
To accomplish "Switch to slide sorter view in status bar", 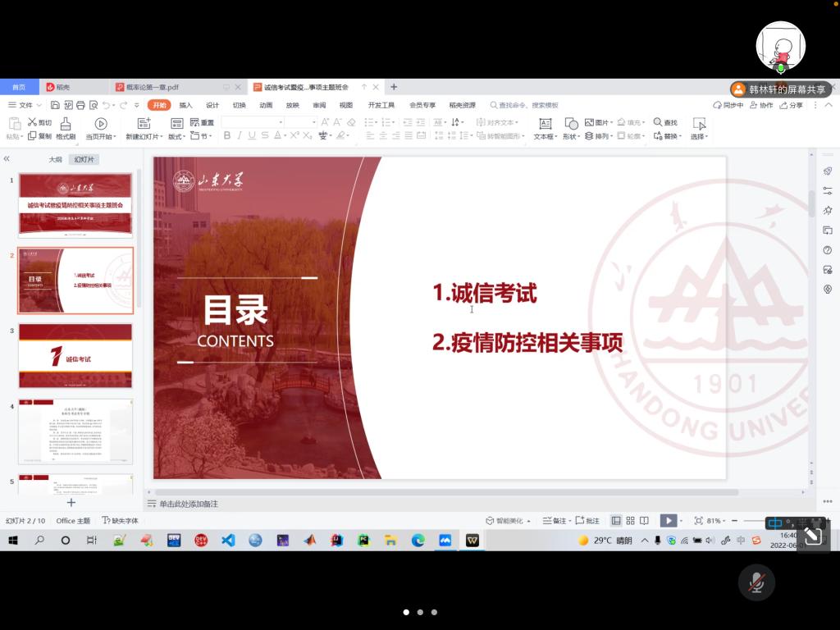I will click(x=630, y=521).
